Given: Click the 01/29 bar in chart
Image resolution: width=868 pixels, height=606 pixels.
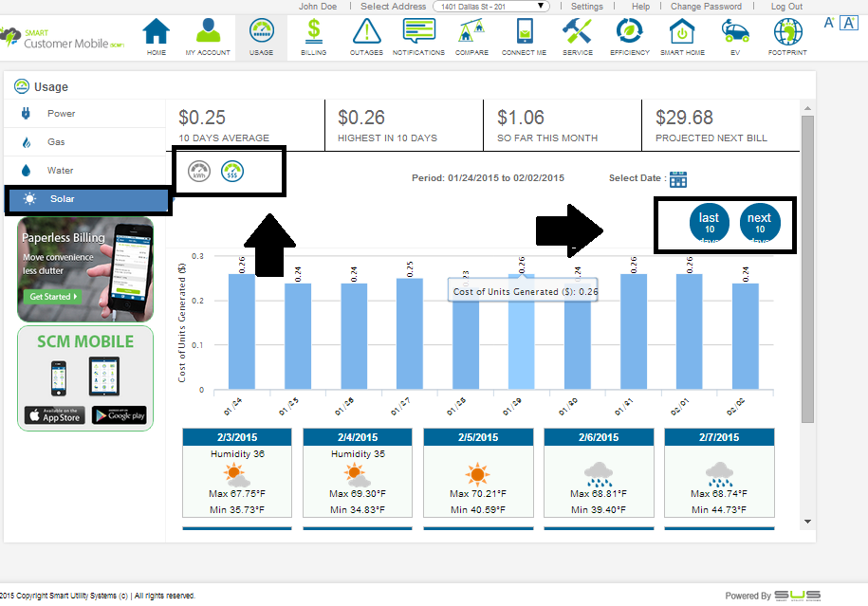Looking at the screenshot, I should [520, 332].
